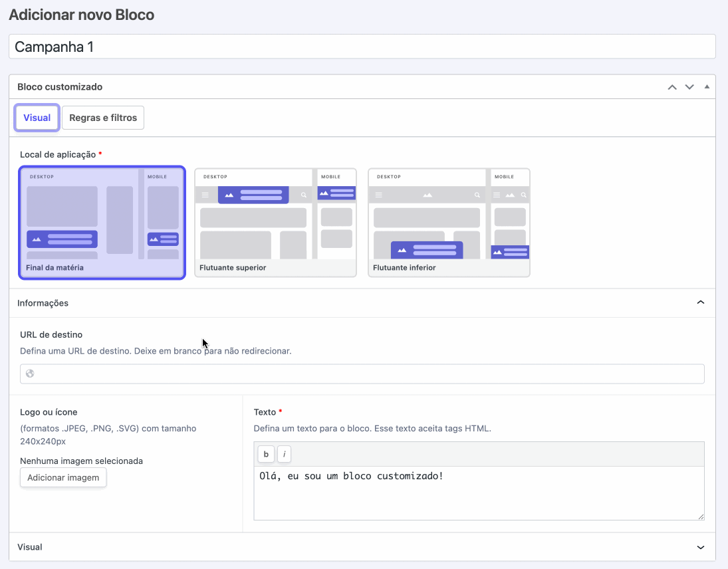The height and width of the screenshot is (569, 728).
Task: Focus the URL de destino field
Action: pyautogui.click(x=362, y=374)
